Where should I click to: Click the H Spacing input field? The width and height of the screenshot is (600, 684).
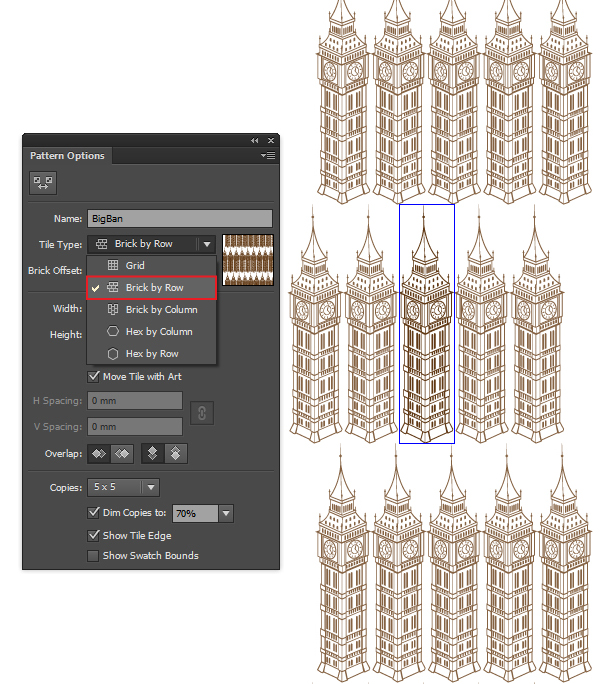135,400
